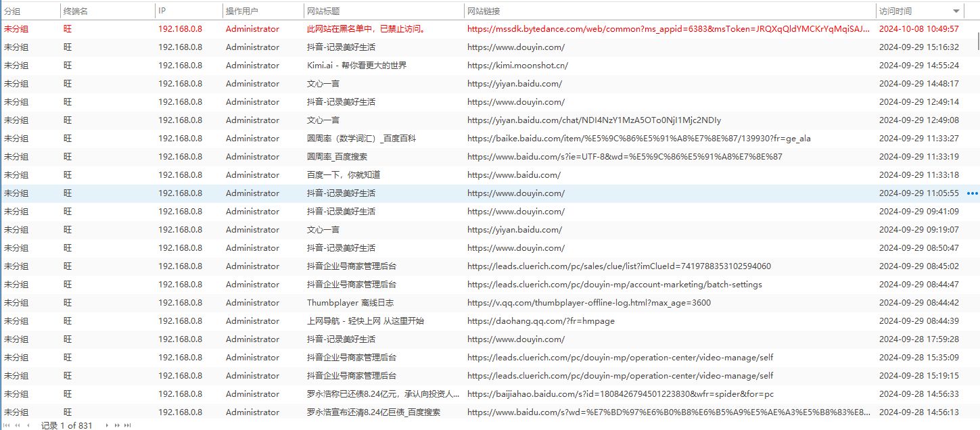980x430 pixels.
Task: Select the title Thumbplayer 离线日志
Action: coord(350,303)
